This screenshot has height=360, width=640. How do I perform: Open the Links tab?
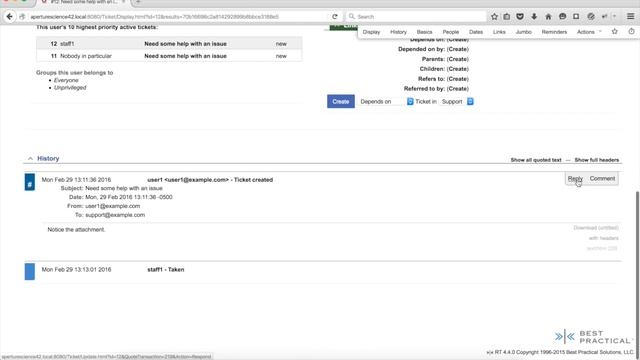(499, 32)
